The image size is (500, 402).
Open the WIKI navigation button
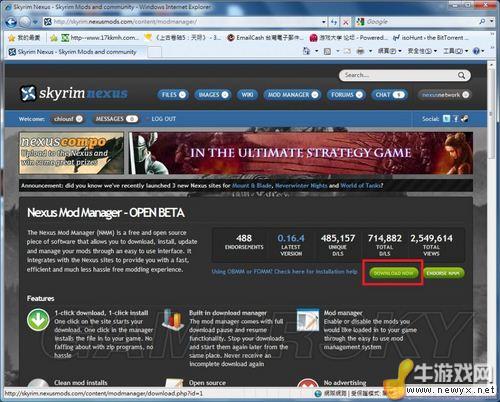click(x=247, y=95)
